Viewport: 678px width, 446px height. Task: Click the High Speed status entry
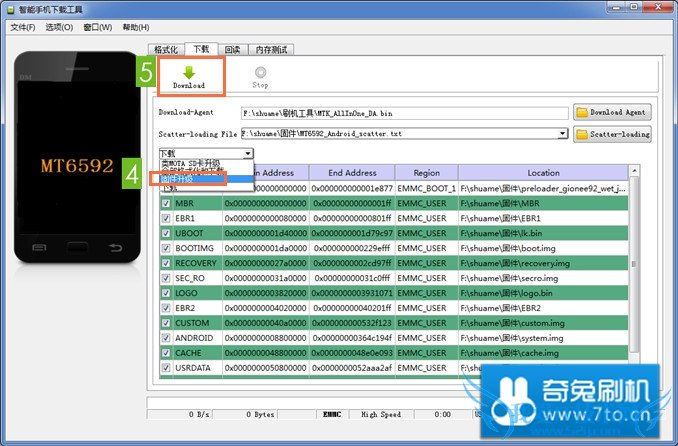[381, 414]
